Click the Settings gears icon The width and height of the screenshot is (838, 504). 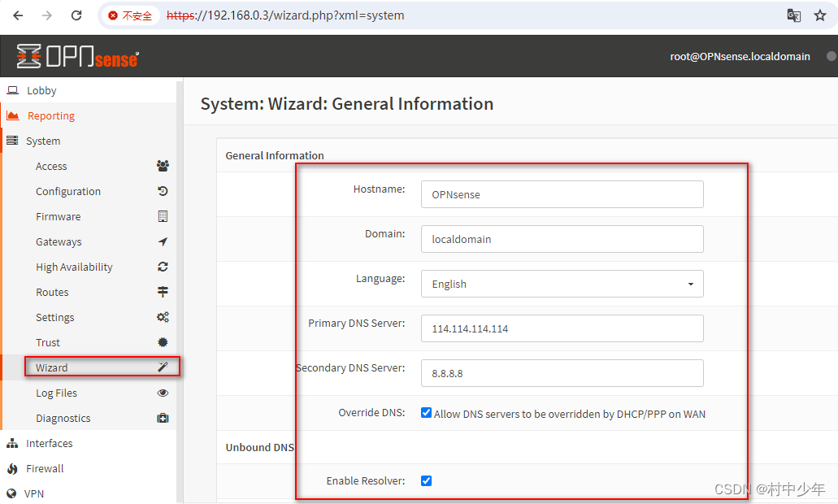tap(163, 317)
